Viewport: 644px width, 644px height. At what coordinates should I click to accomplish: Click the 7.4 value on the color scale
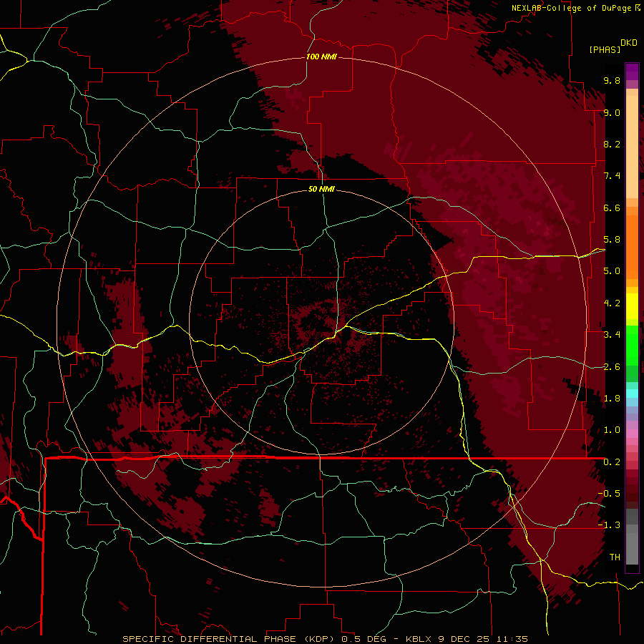point(612,176)
